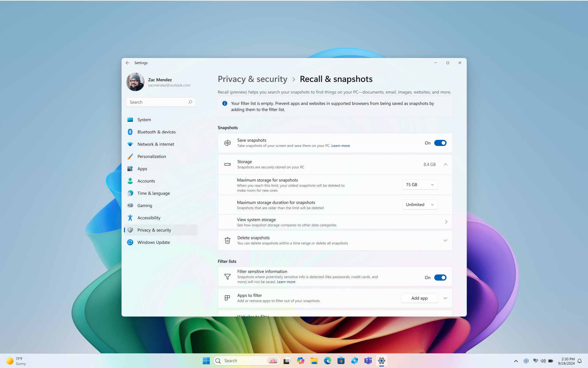The image size is (588, 368).
Task: Toggle Filter sensitive information on/off
Action: click(440, 277)
